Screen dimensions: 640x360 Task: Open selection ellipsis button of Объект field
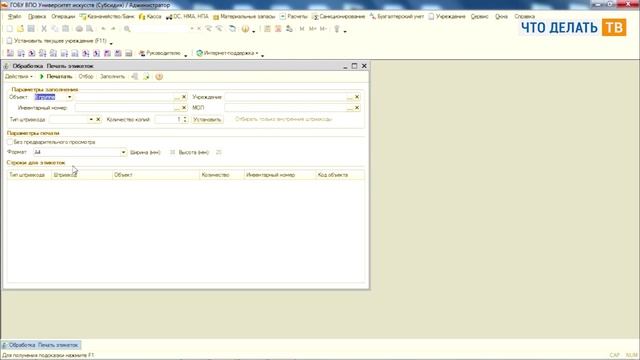[177, 97]
